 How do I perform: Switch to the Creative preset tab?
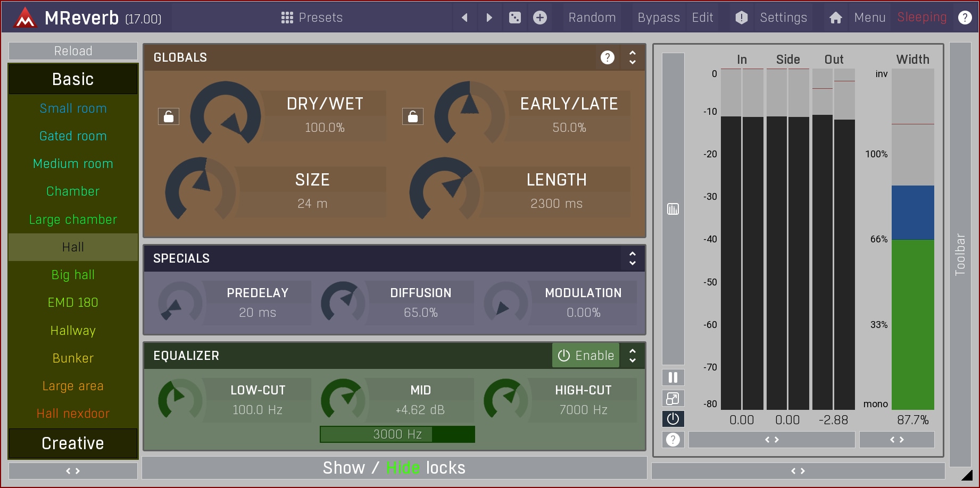pos(73,443)
